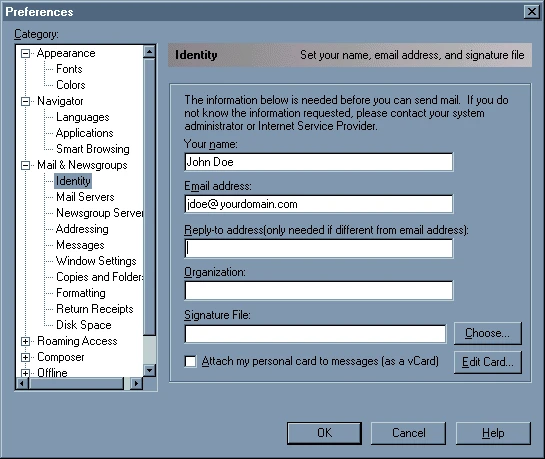This screenshot has width=545, height=459.
Task: Collapse the Mail & Newsgroups node
Action: [x=25, y=165]
